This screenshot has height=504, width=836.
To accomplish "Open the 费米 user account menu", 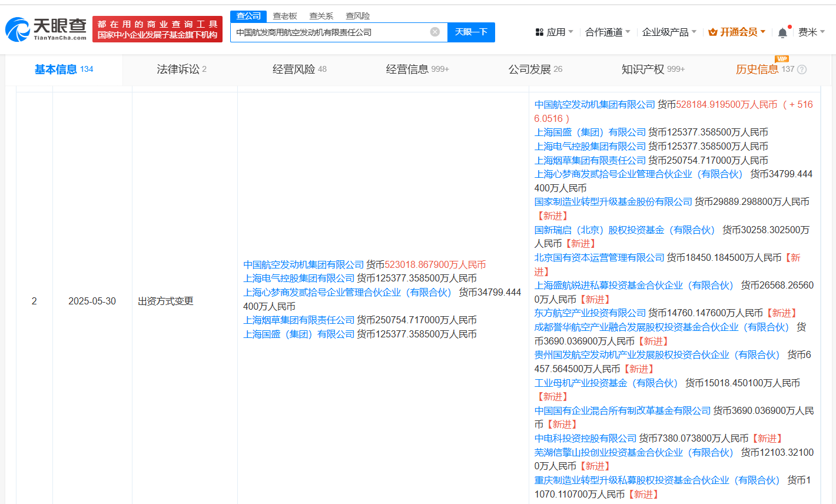I will [811, 32].
